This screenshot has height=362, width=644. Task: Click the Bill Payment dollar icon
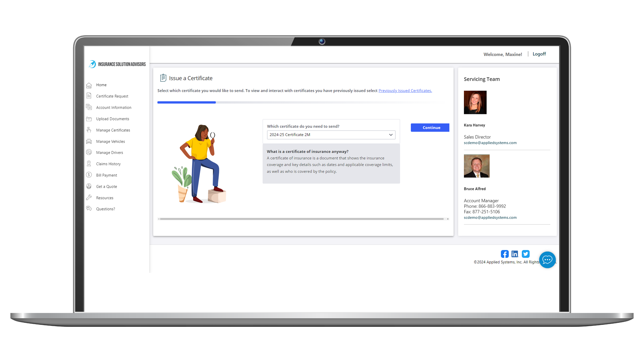[x=89, y=175]
